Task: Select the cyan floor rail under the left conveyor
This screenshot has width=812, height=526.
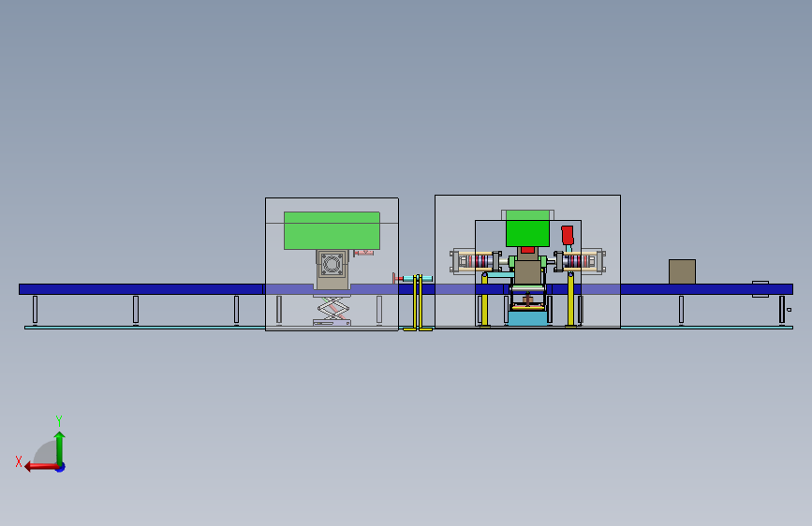Action: (145, 328)
